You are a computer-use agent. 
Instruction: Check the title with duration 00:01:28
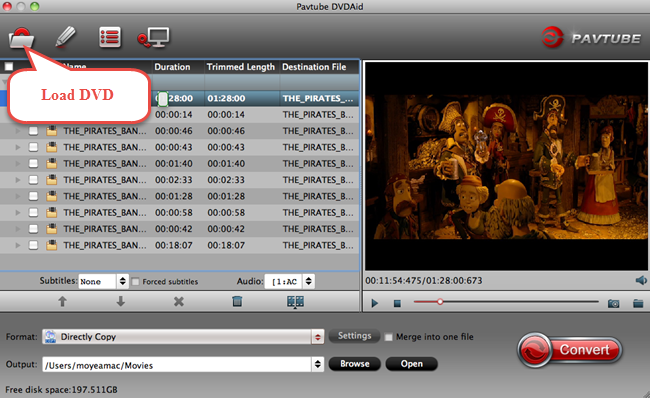pyautogui.click(x=33, y=196)
